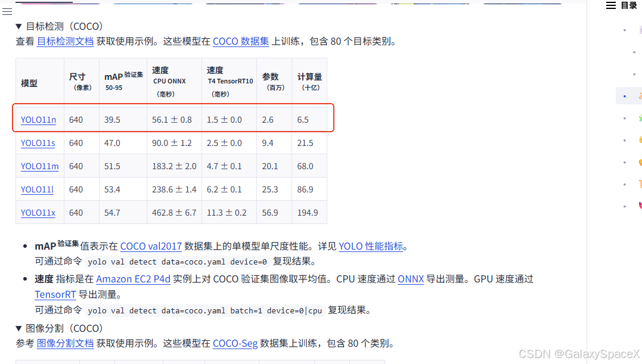Select the 183.2 ± 2.0 CPU speed cell
This screenshot has height=364, width=642.
[175, 166]
